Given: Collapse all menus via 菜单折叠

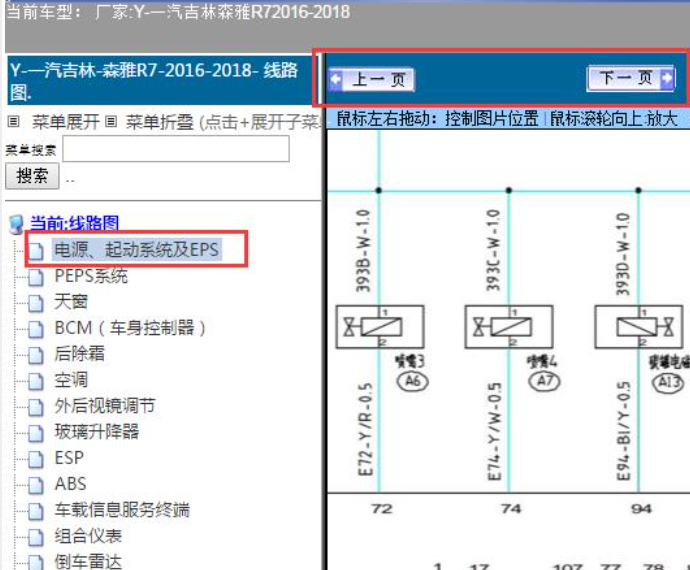Looking at the screenshot, I should pyautogui.click(x=159, y=122).
